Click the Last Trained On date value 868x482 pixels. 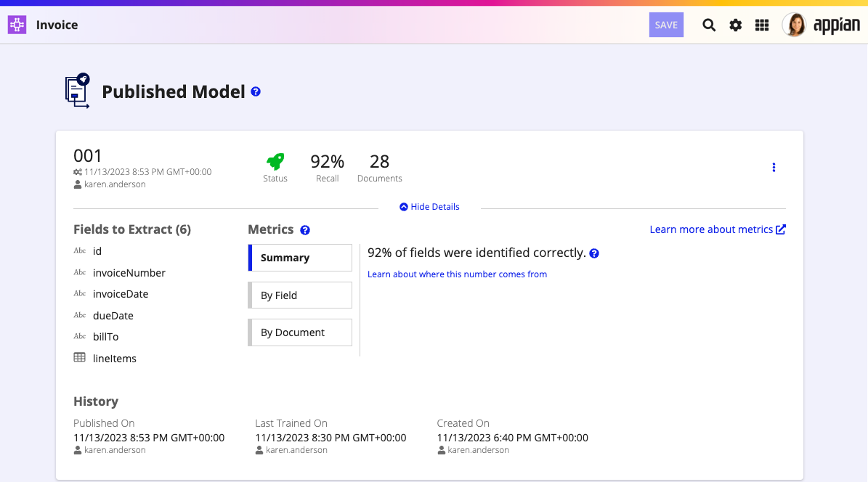click(330, 438)
